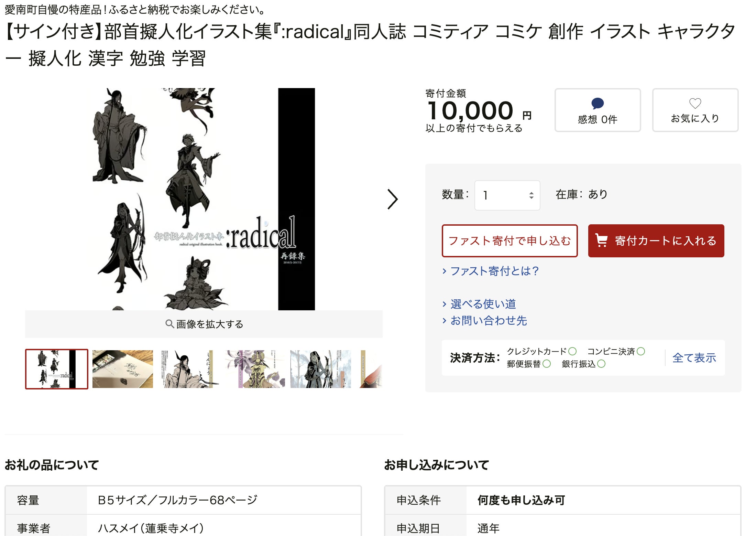
Task: Click ファスト寄付で申し込む button
Action: [510, 241]
